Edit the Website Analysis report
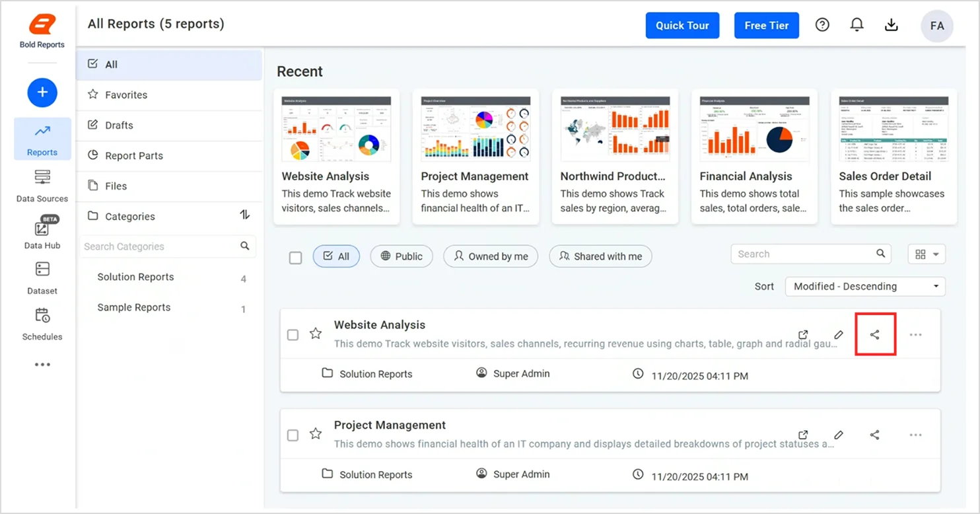The width and height of the screenshot is (980, 514). [839, 334]
